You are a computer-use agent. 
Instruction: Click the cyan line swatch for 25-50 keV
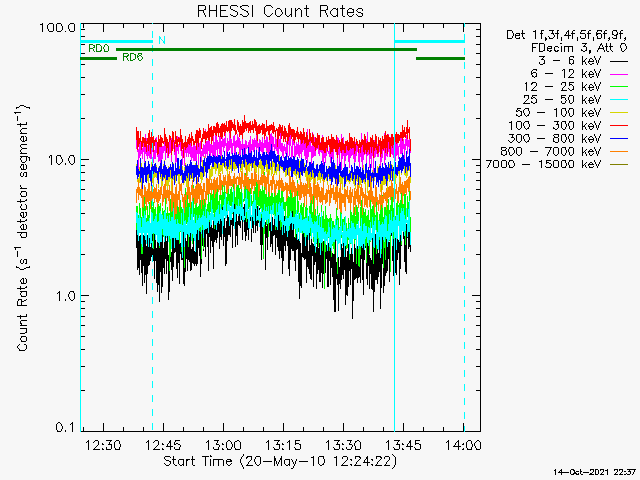coord(619,100)
